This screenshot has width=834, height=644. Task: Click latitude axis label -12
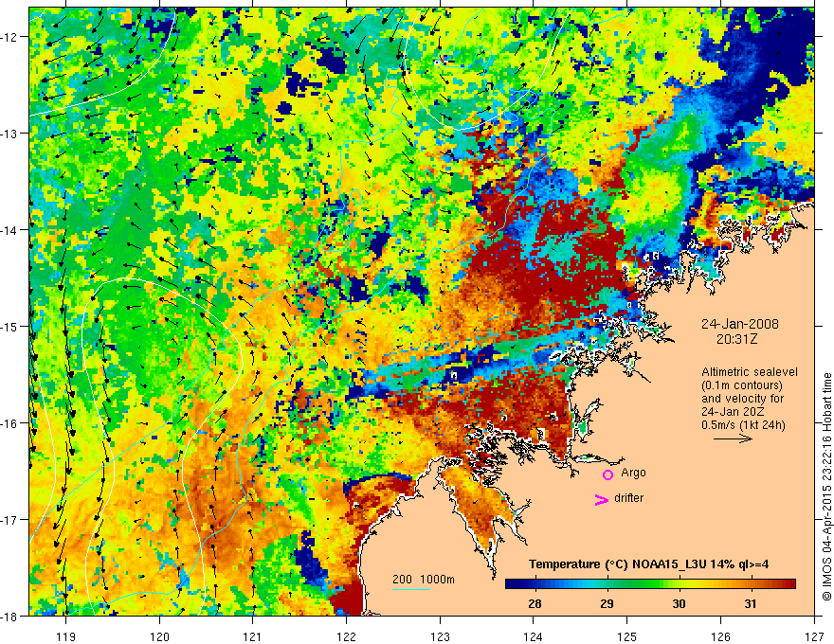point(10,37)
